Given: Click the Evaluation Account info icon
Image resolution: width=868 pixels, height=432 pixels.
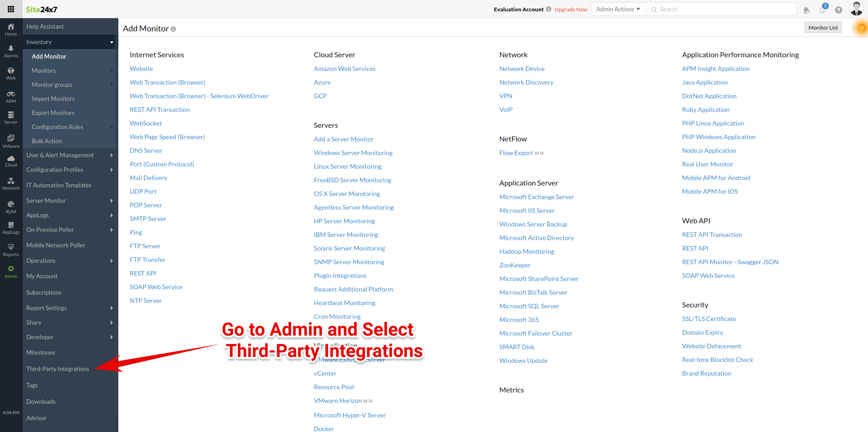Looking at the screenshot, I should (548, 9).
